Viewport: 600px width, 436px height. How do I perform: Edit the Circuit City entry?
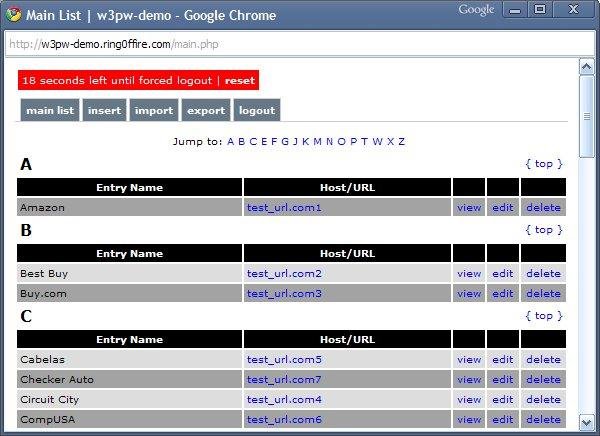502,400
